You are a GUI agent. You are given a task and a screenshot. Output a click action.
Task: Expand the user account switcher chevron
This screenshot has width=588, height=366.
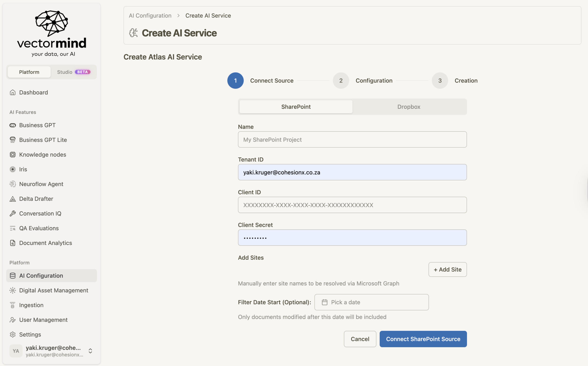click(90, 351)
